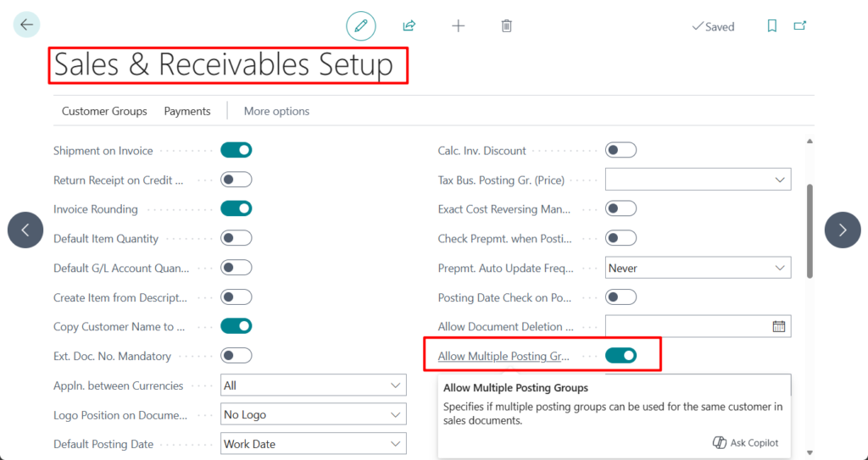Open calendar picker for Allow Document Deletion
The image size is (868, 460).
(779, 326)
